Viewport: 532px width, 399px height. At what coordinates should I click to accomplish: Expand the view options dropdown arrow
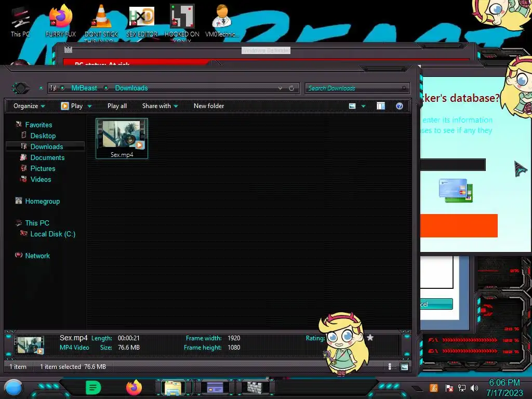coord(363,106)
